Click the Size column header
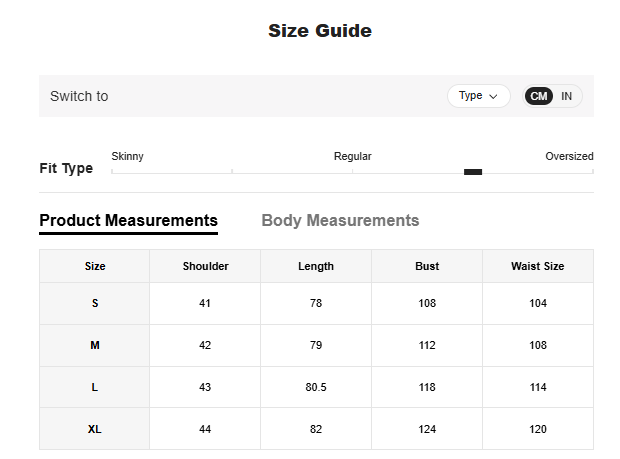The width and height of the screenshot is (620, 459). tap(95, 266)
